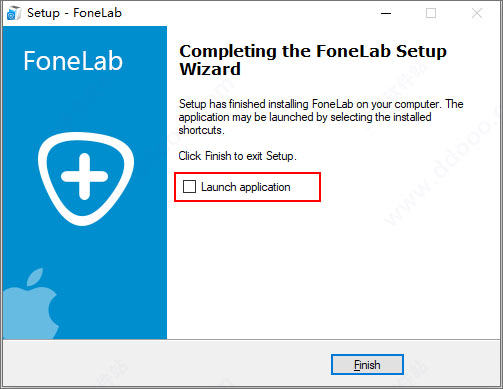Viewport: 503px width, 389px height.
Task: Click the 'Setup has finished installing' paragraph
Action: point(321,117)
